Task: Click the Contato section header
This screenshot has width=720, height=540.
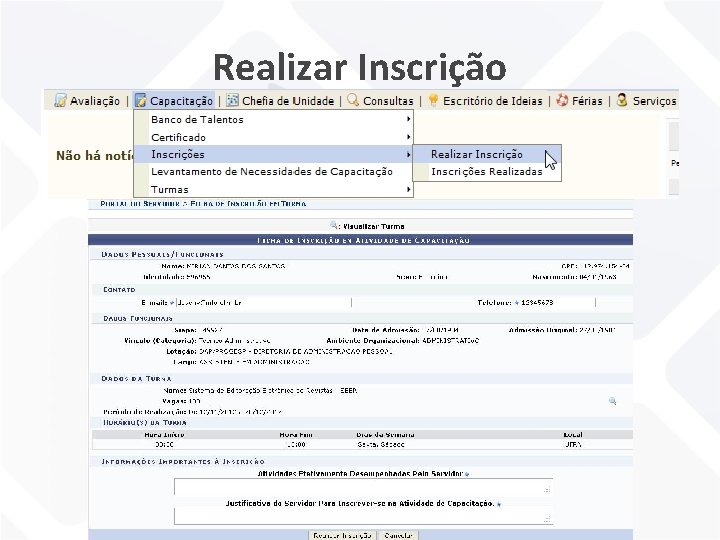Action: pyautogui.click(x=119, y=290)
